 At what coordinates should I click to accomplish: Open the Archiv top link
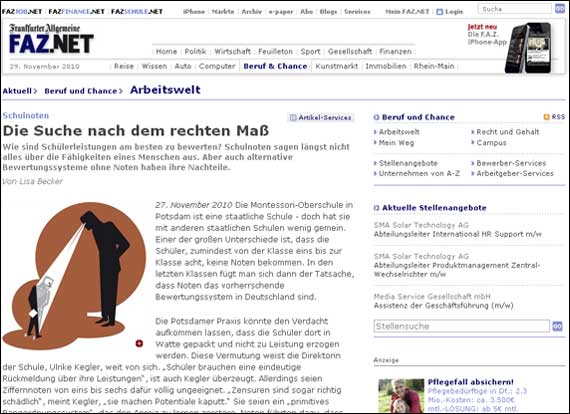pyautogui.click(x=252, y=12)
